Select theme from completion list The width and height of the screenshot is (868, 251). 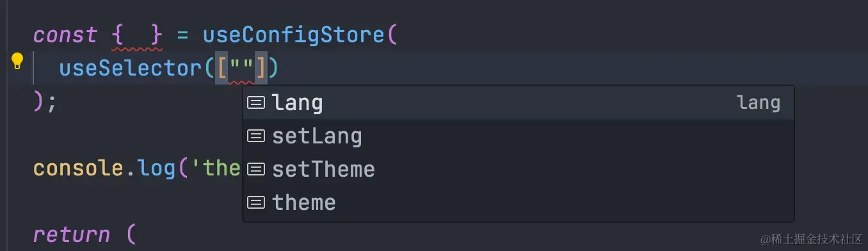tap(518, 203)
